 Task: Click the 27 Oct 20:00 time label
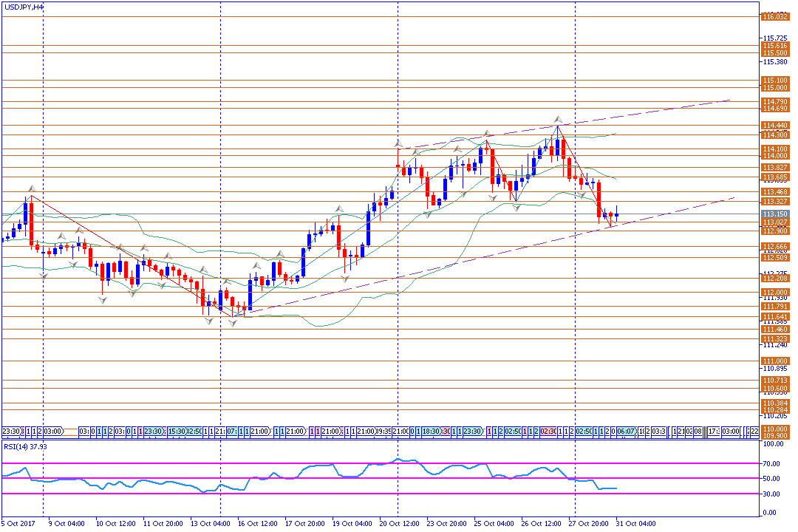(x=589, y=523)
